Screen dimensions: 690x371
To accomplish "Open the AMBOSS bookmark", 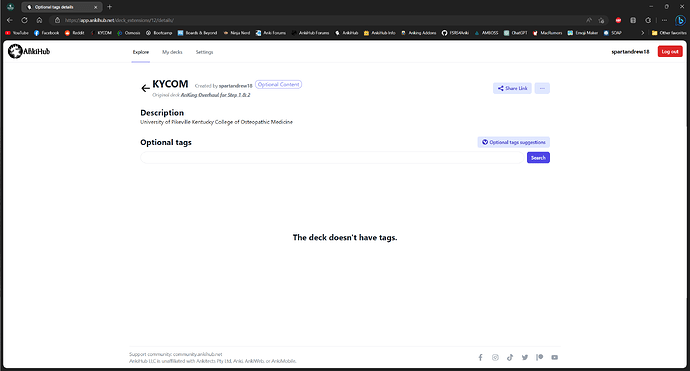I will tap(486, 33).
